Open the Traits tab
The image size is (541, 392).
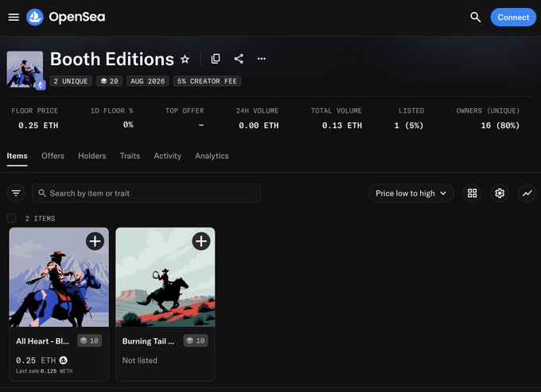pyautogui.click(x=130, y=156)
